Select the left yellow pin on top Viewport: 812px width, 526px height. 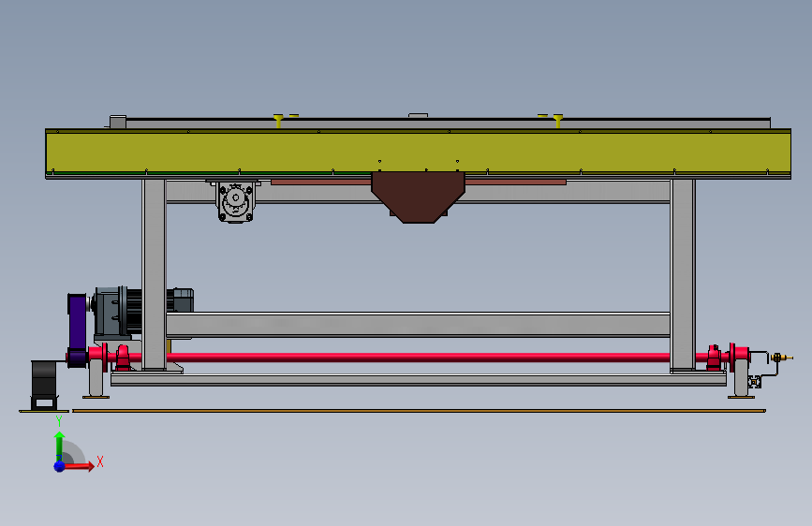(278, 121)
